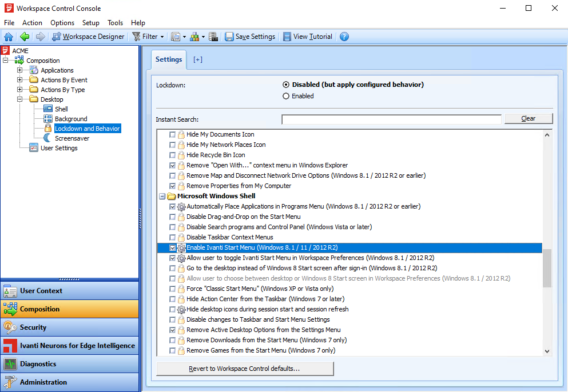Open the Background node under Desktop

[x=71, y=119]
